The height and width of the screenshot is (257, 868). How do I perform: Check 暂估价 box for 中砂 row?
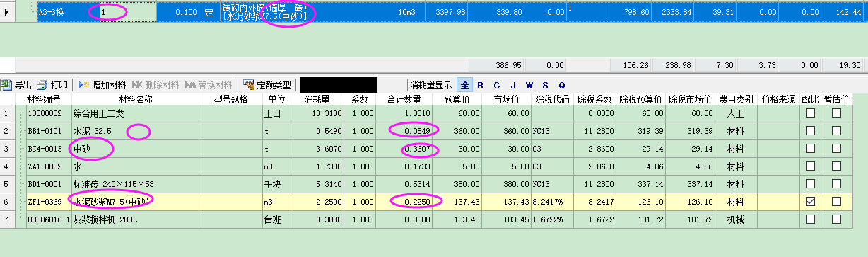point(836,148)
